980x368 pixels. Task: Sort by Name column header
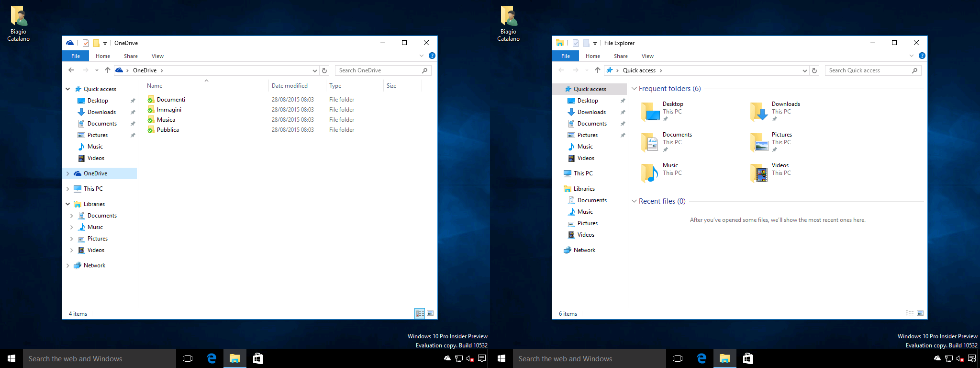click(x=205, y=86)
